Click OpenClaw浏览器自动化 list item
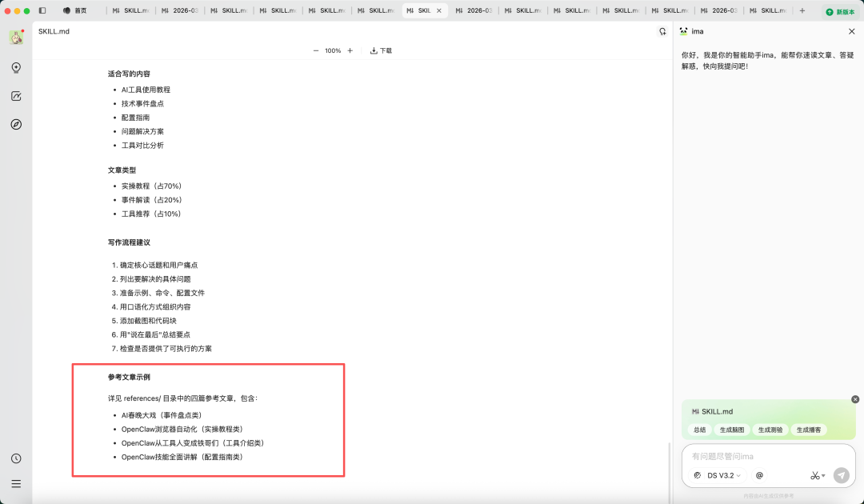 (x=182, y=429)
